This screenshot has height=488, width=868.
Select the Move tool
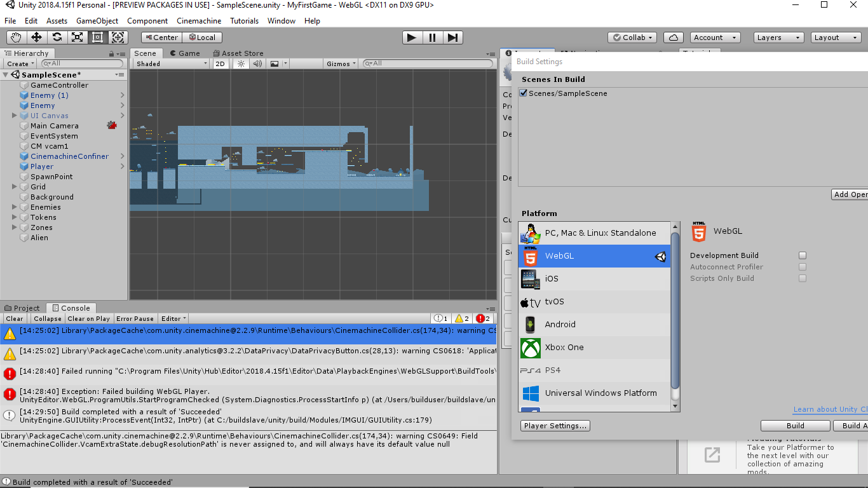(x=37, y=37)
